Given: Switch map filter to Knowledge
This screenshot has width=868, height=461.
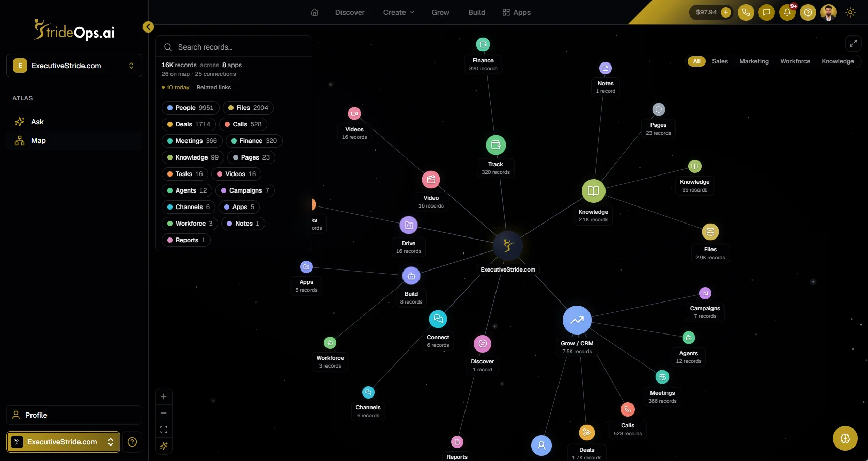Looking at the screenshot, I should pyautogui.click(x=838, y=61).
